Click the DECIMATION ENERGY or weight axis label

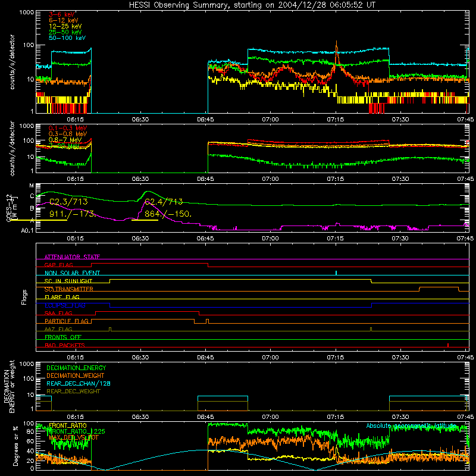coord(10,386)
